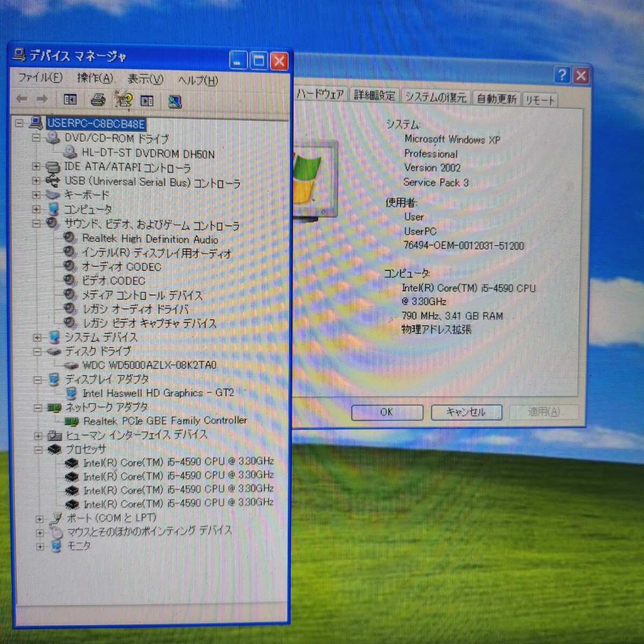The width and height of the screenshot is (644, 644).
Task: Open the 表示(V) menu
Action: click(145, 79)
